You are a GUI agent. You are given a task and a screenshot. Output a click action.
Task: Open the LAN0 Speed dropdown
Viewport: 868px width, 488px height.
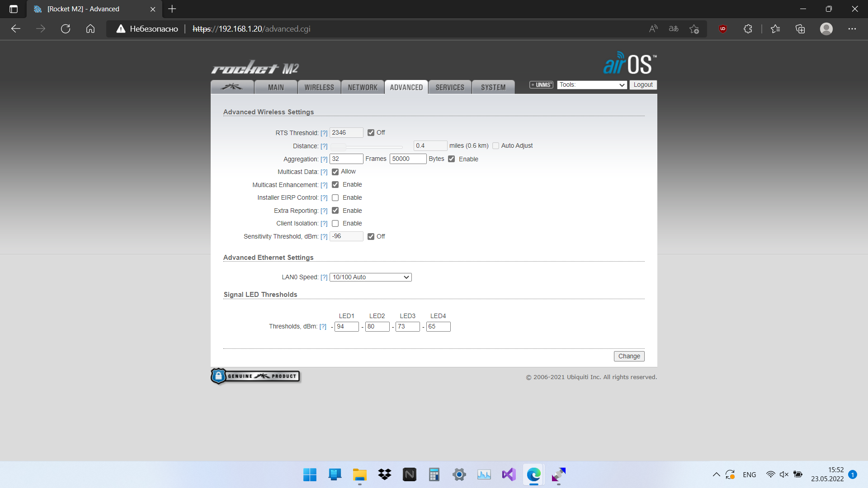370,277
